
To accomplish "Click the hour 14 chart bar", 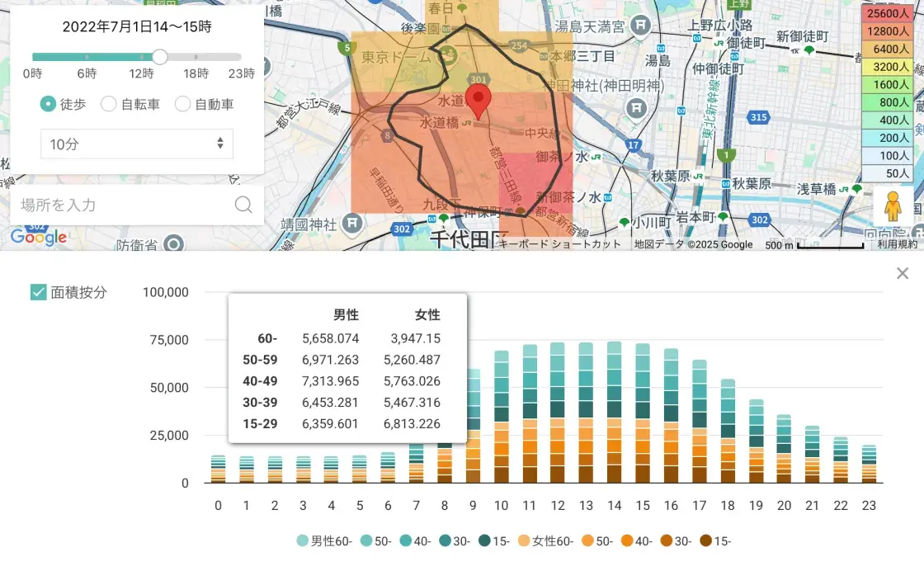I will coord(614,412).
